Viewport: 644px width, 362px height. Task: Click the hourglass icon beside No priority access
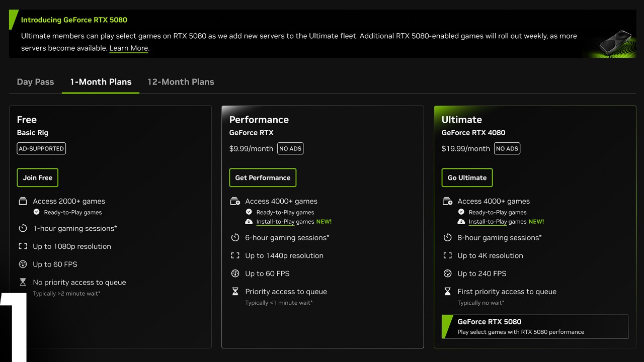tap(23, 283)
